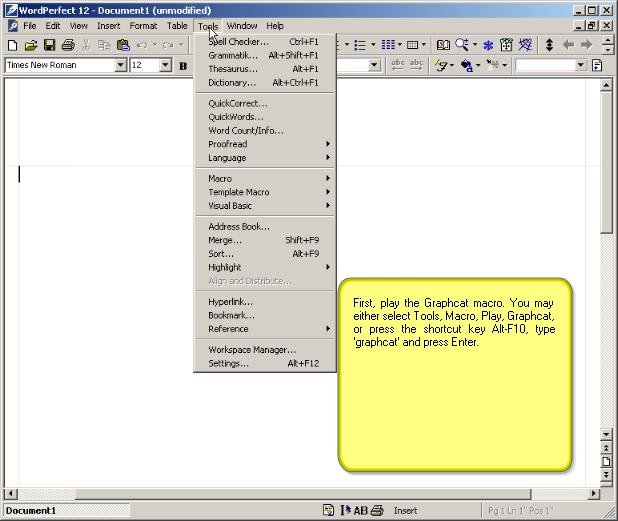Open the Insert menu
This screenshot has height=521, width=618.
pos(108,26)
